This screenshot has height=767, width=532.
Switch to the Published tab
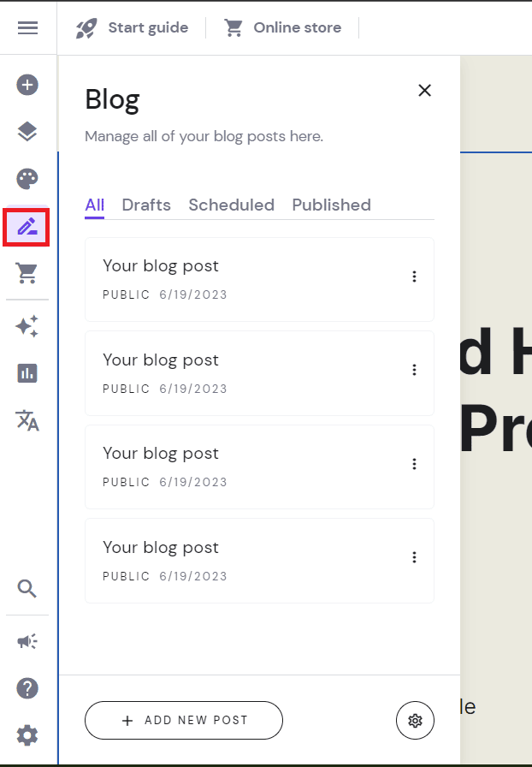(x=331, y=205)
